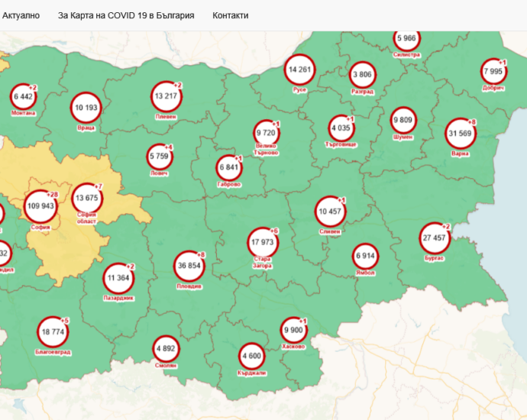The image size is (527, 420).
Task: Select the Стара Загора marker showing 17 973
Action: tap(263, 242)
